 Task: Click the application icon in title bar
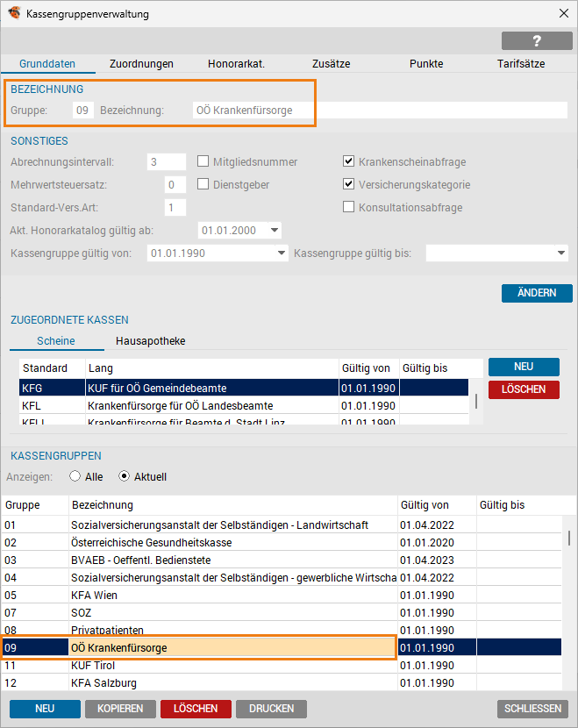14,13
